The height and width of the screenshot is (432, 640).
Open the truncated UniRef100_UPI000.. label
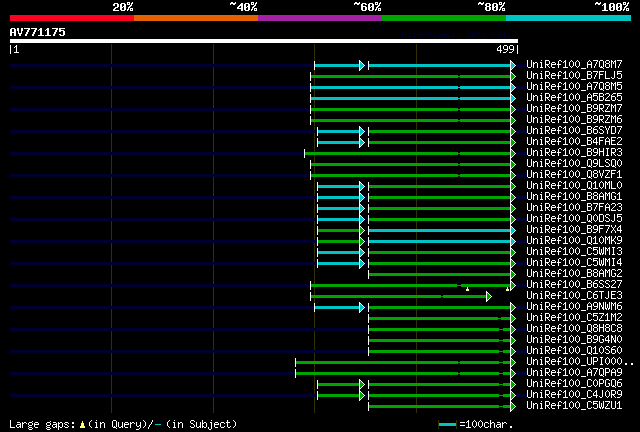pos(580,362)
